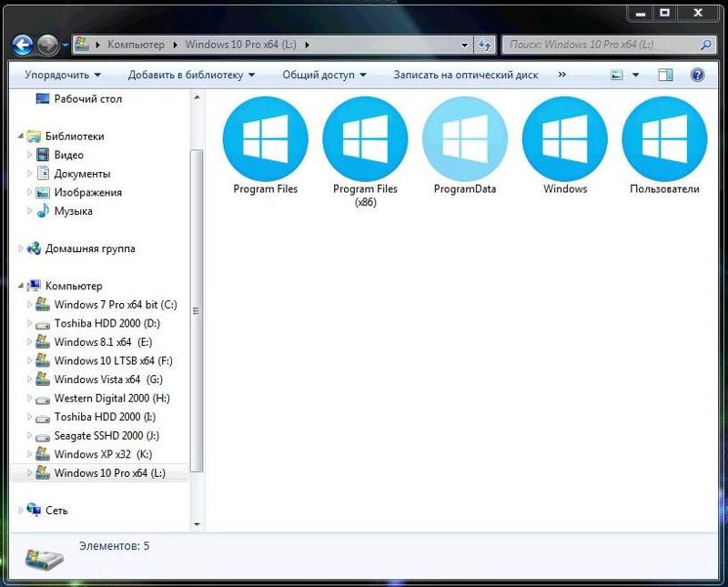
Task: Expand the Сеть tree node
Action: pyautogui.click(x=20, y=510)
